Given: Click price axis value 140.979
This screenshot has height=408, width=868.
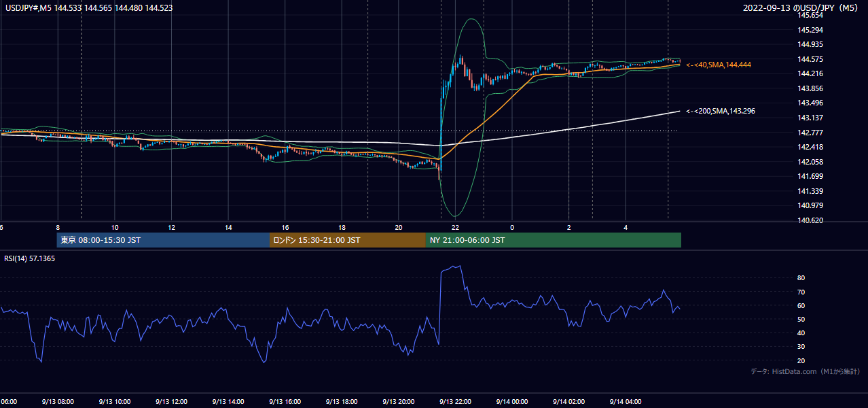Looking at the screenshot, I should coord(811,205).
